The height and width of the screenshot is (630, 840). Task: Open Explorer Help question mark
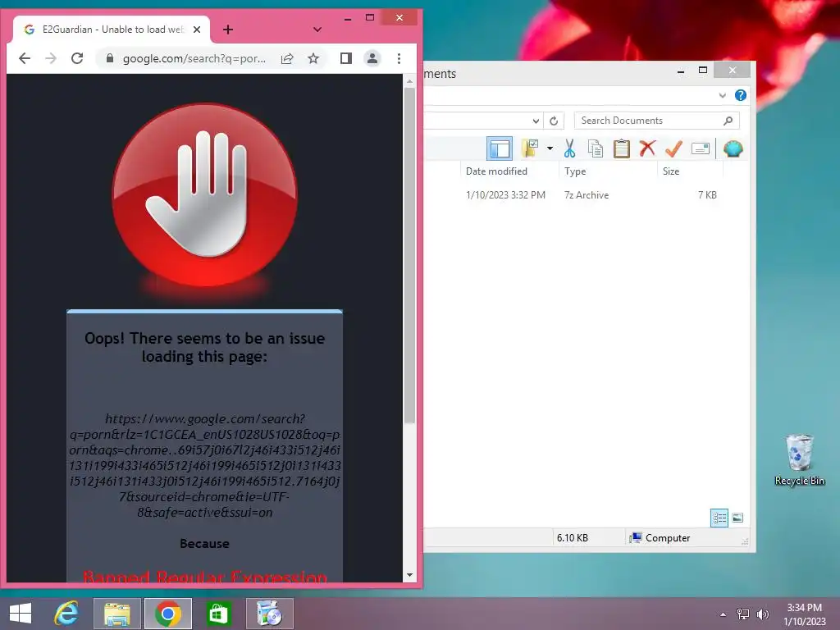point(741,95)
